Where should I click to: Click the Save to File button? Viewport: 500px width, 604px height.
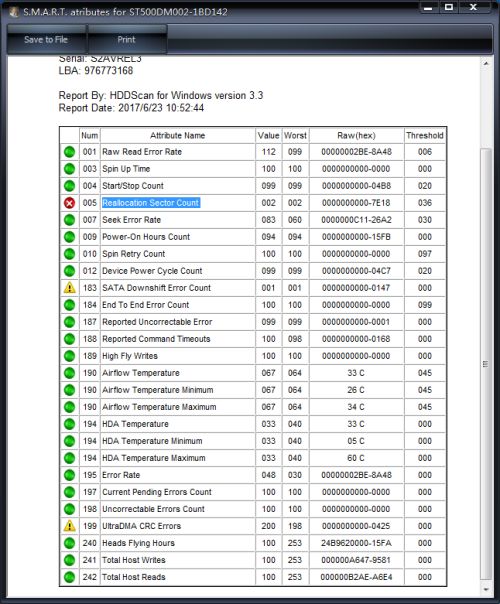pyautogui.click(x=46, y=39)
